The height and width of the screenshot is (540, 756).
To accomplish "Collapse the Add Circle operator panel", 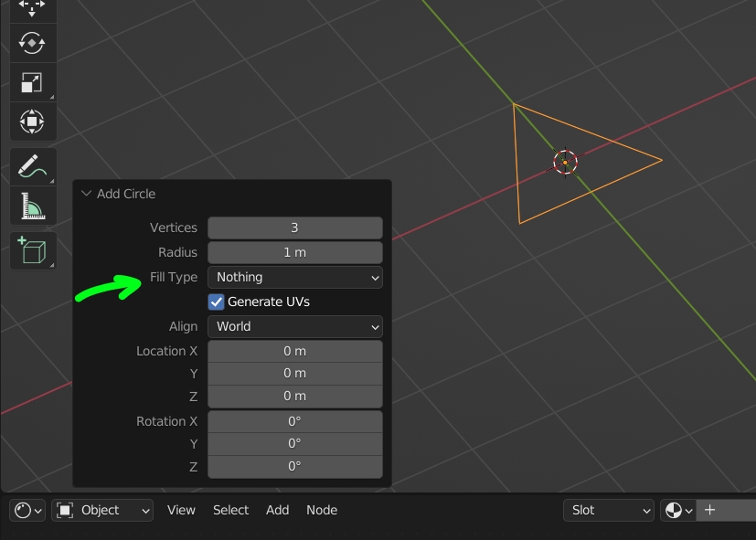I will pos(86,194).
